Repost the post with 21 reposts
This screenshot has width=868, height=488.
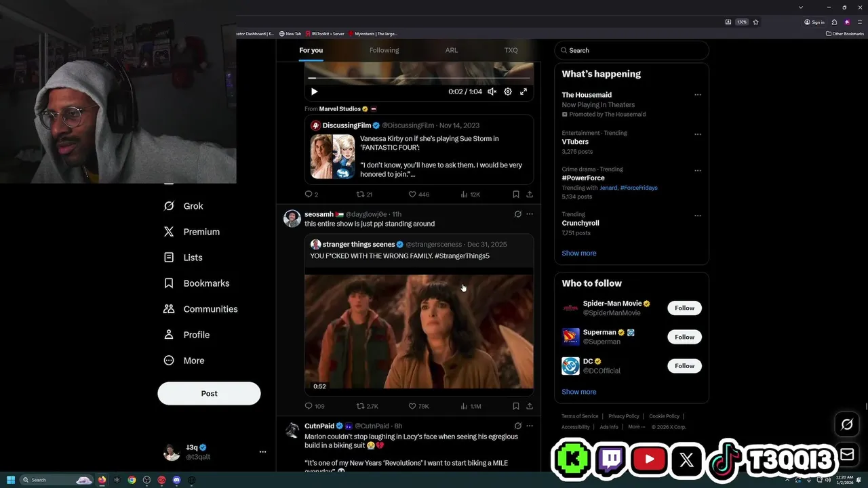[365, 195]
